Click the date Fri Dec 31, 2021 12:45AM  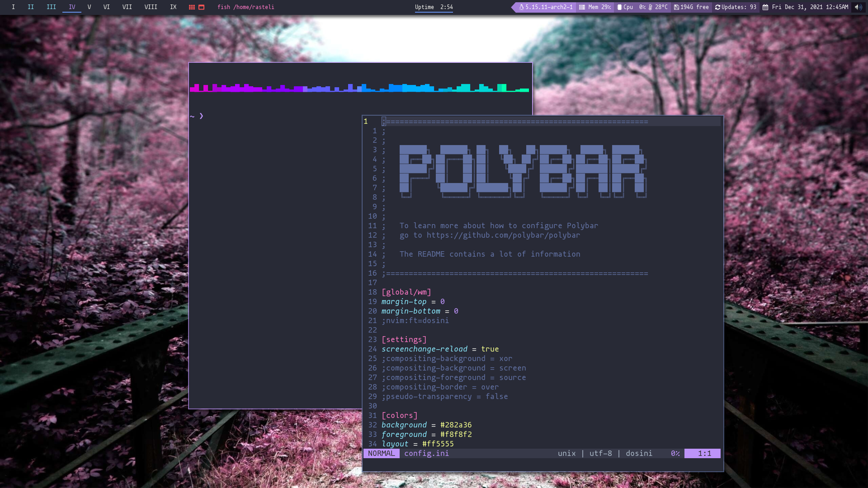(x=810, y=7)
